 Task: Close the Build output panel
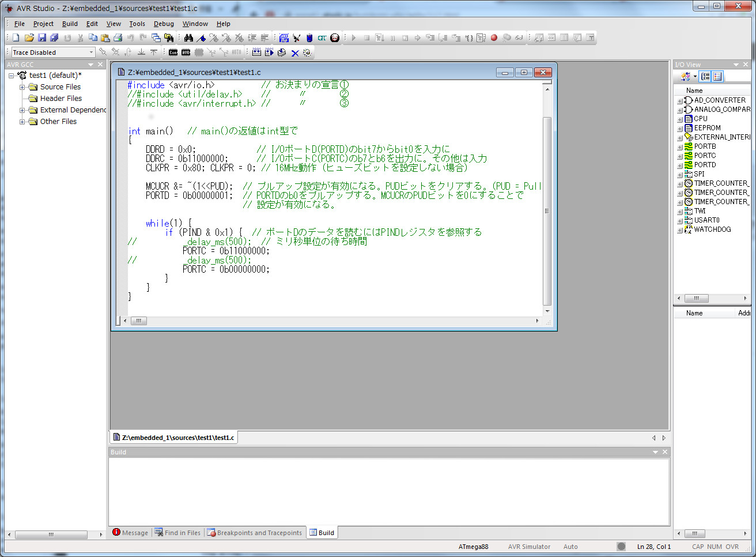pos(665,452)
